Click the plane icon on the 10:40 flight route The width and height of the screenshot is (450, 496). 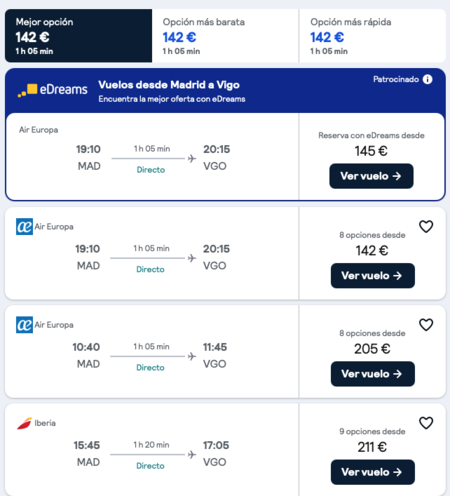coord(192,356)
